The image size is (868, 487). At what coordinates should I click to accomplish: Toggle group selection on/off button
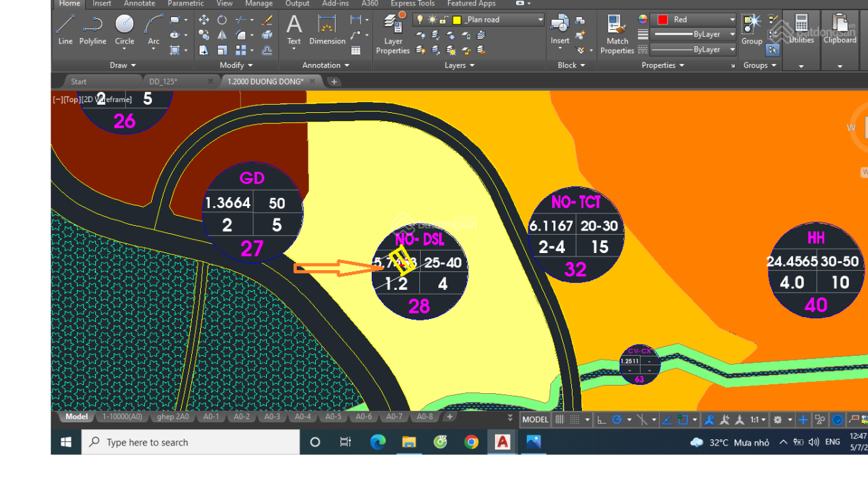(773, 50)
